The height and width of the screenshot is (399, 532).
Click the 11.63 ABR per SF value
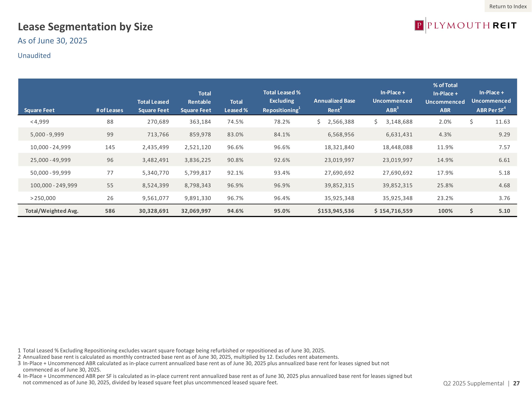coord(502,122)
